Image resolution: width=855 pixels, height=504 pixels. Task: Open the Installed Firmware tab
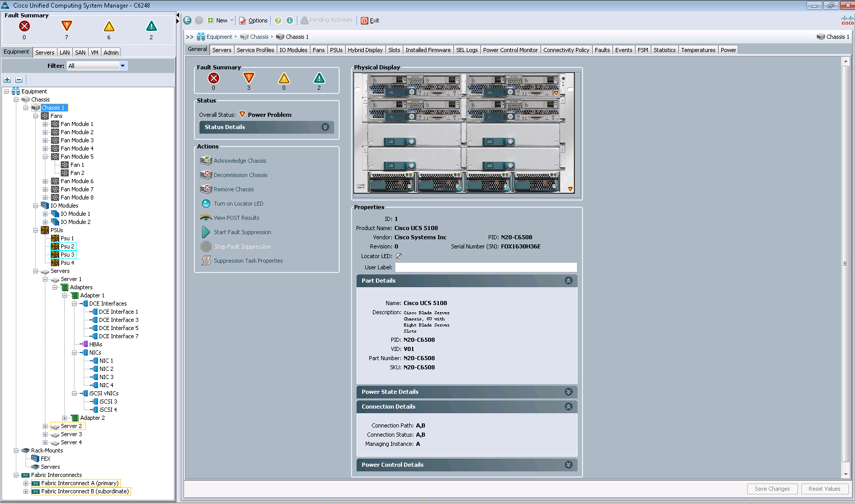(x=428, y=50)
